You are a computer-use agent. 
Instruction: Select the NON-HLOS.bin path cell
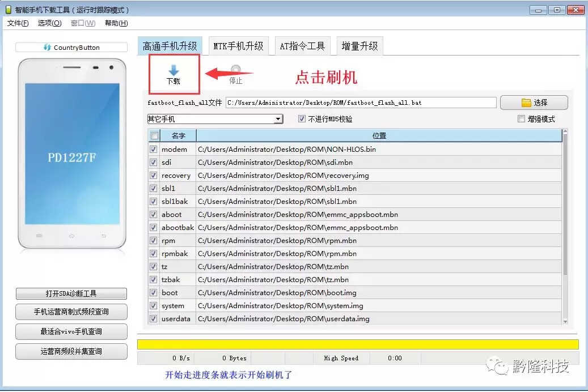379,149
